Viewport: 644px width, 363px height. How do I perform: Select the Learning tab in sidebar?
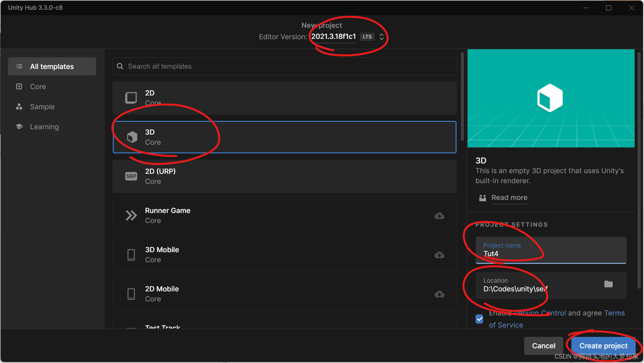point(44,127)
